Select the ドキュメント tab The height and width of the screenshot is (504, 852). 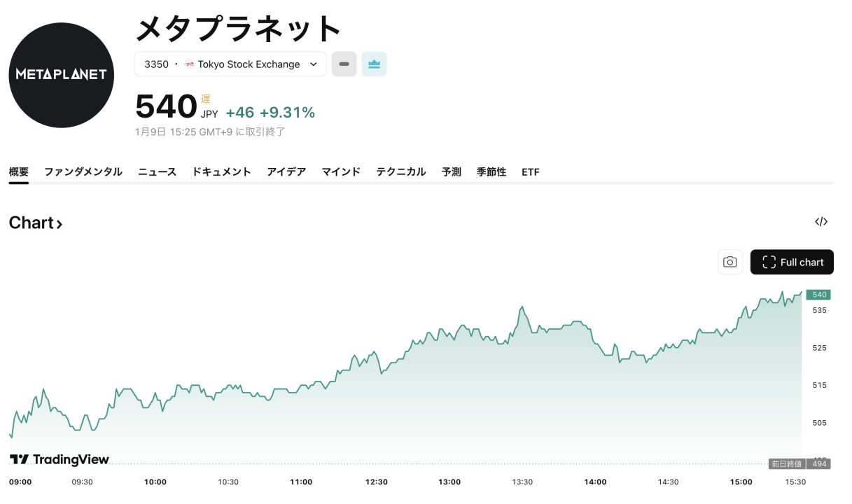[x=222, y=171]
